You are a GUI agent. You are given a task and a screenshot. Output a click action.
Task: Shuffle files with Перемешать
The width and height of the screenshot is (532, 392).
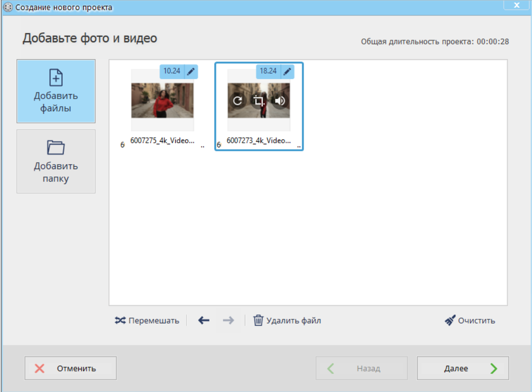pos(147,320)
